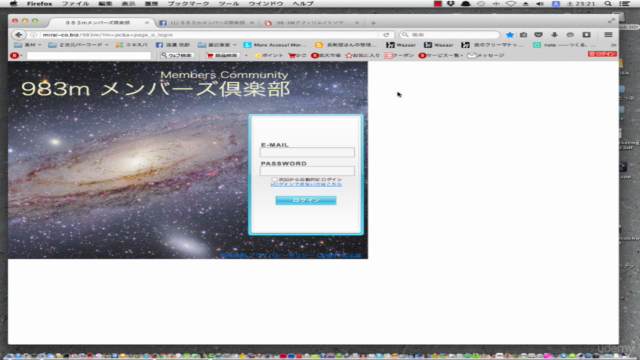This screenshot has height=360, width=640.
Task: Click the input source A icon
Action: 556,4
